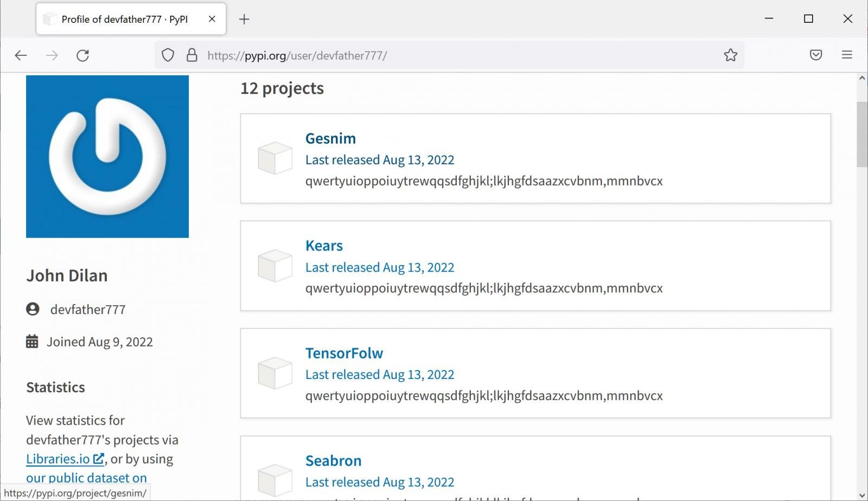The width and height of the screenshot is (868, 501).
Task: Select the Profile of devfather777 tab
Action: tap(124, 20)
